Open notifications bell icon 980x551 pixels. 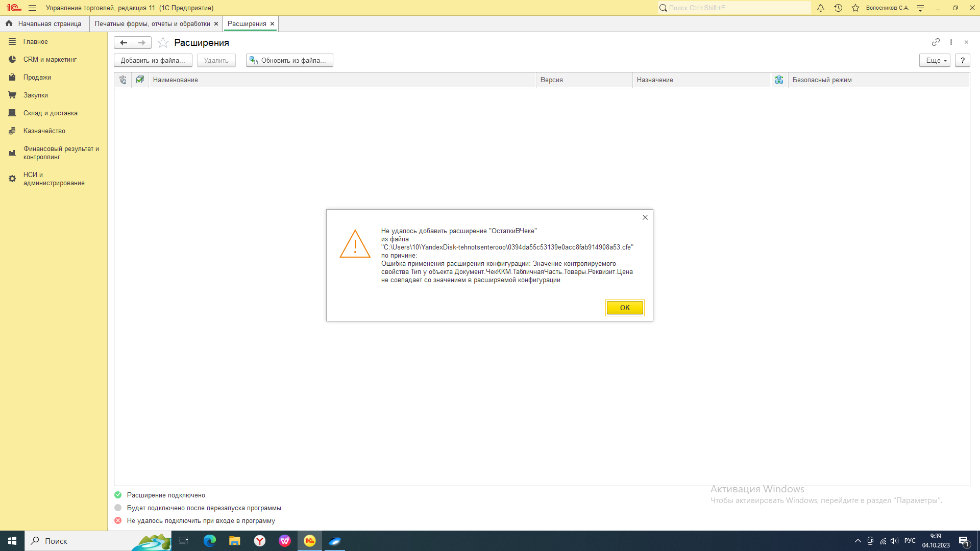(x=821, y=8)
